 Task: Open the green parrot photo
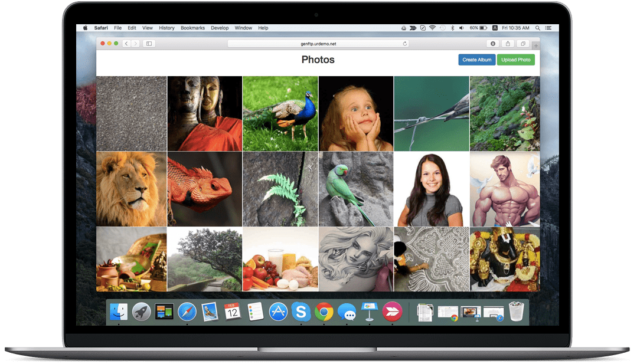355,189
